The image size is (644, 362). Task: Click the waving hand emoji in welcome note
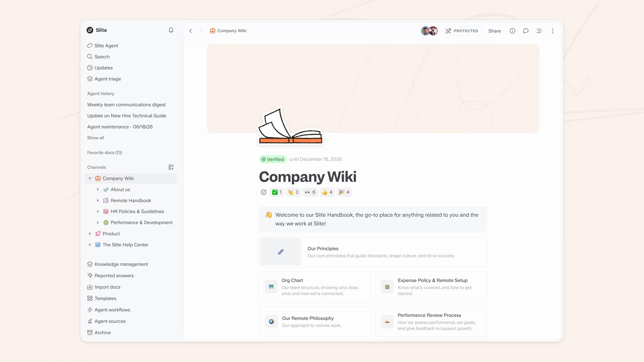269,215
